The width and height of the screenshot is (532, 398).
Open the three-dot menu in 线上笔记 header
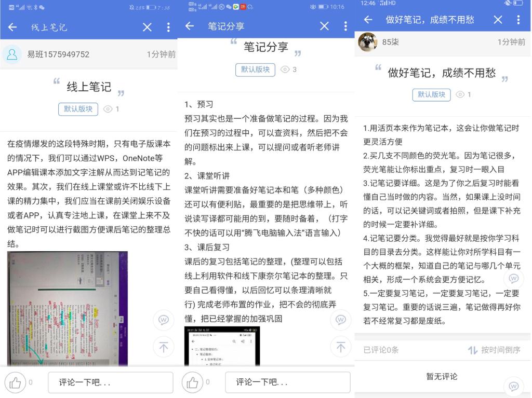click(168, 27)
